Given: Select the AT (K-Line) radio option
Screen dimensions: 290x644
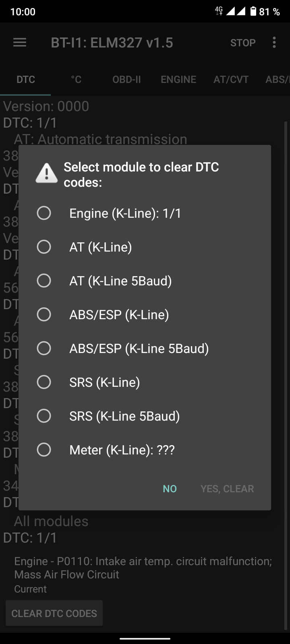Looking at the screenshot, I should (145, 247).
